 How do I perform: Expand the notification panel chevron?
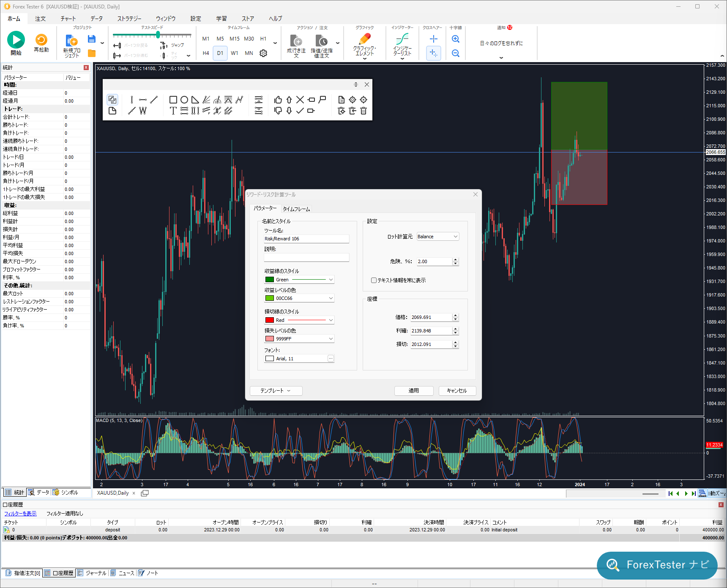coord(501,58)
